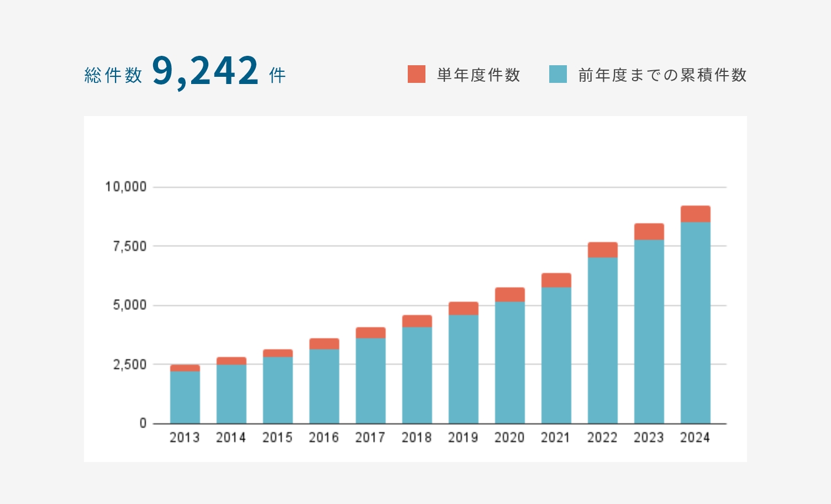Viewport: 831px width, 504px height.
Task: Click the 2017 x-axis label
Action: (x=370, y=437)
